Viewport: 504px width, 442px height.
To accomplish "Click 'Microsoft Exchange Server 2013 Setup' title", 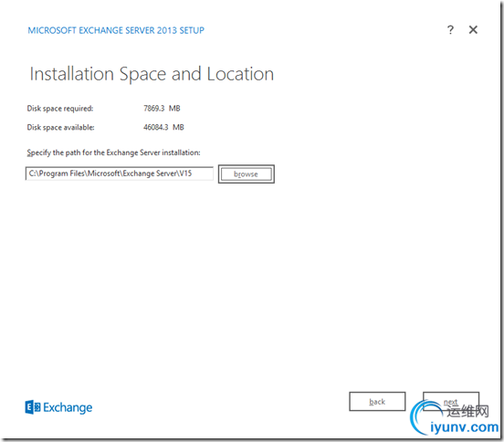I will click(116, 30).
